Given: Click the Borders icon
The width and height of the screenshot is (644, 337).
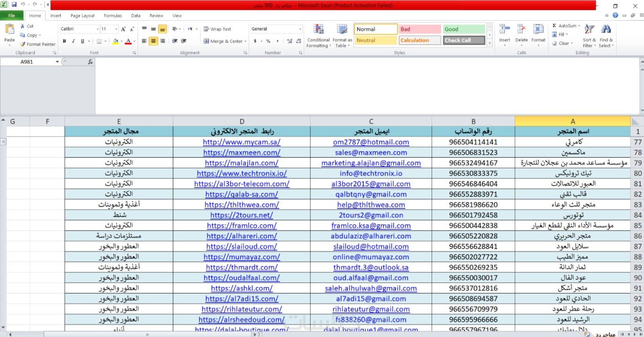Looking at the screenshot, I should (x=99, y=41).
